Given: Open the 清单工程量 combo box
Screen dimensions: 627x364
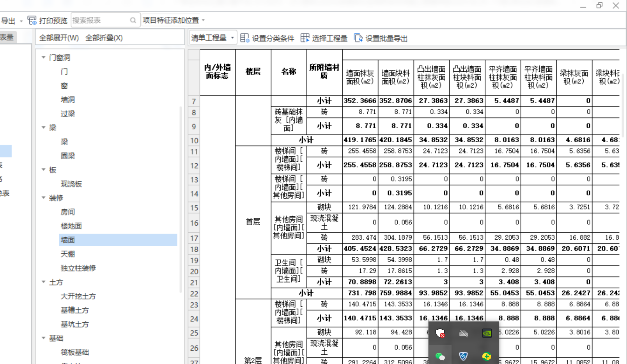Looking at the screenshot, I should pyautogui.click(x=213, y=38).
